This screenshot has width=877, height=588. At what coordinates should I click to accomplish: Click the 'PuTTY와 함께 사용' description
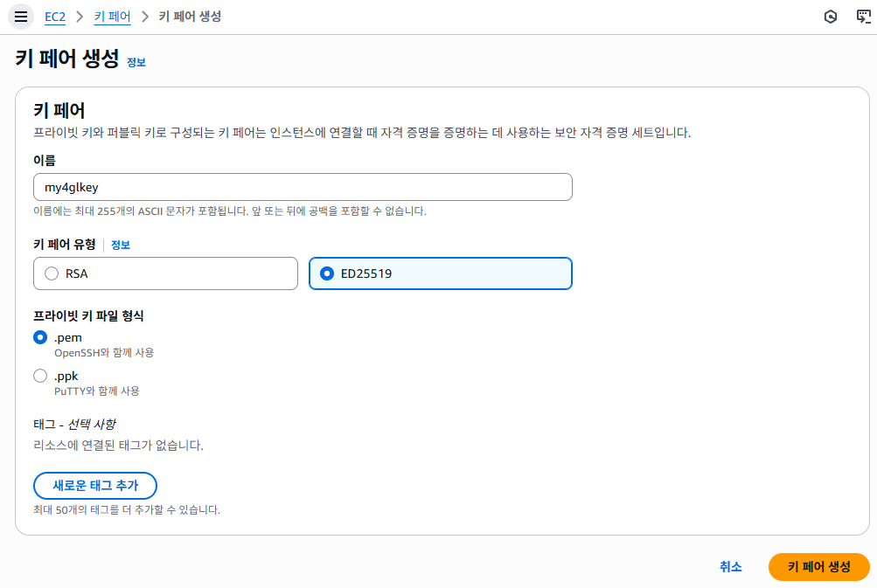pos(97,391)
